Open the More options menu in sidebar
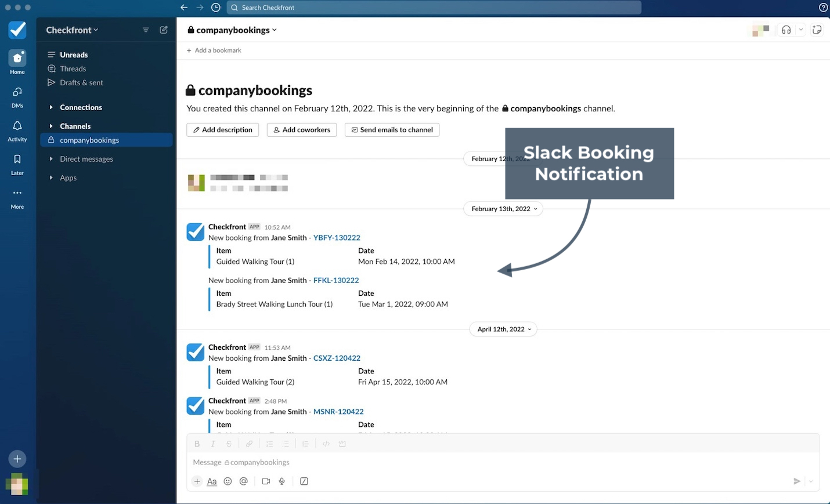 tap(17, 198)
